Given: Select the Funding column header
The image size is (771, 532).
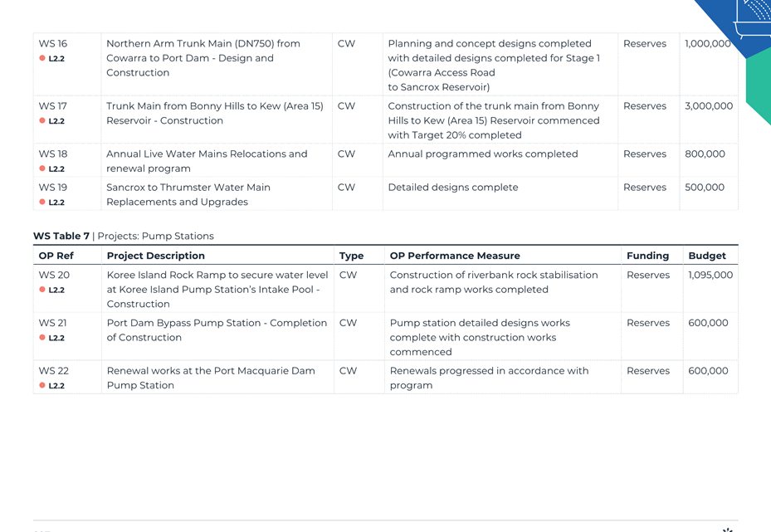Looking at the screenshot, I should [x=647, y=256].
